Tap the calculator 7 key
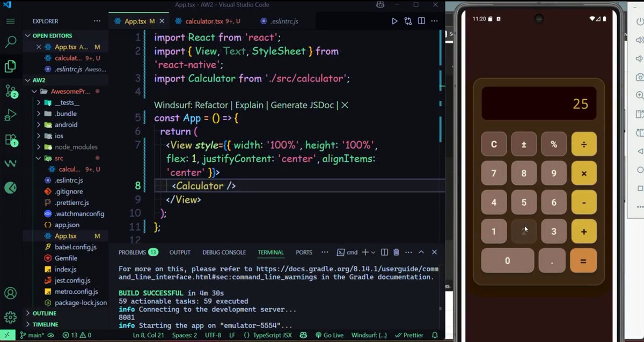This screenshot has height=342, width=644. point(494,174)
